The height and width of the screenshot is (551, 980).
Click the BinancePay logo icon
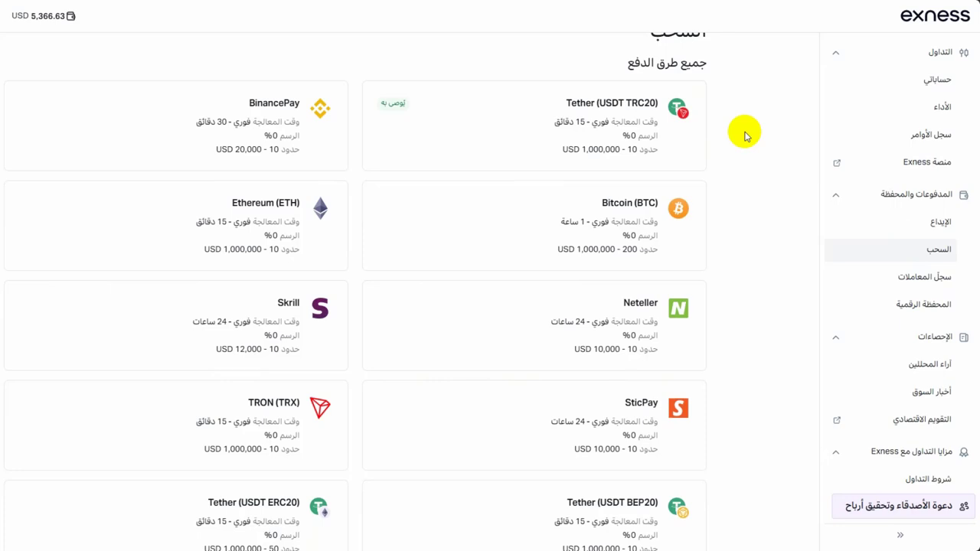click(x=320, y=108)
